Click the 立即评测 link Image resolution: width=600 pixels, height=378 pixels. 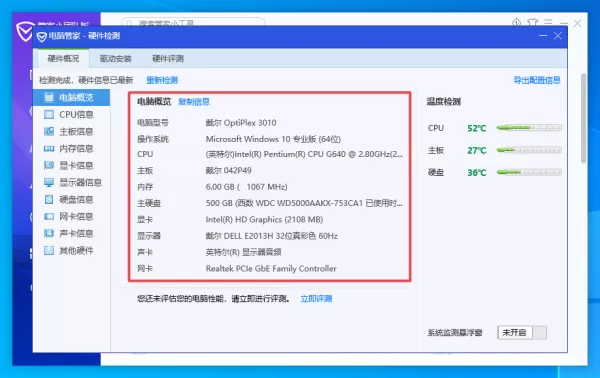(316, 299)
